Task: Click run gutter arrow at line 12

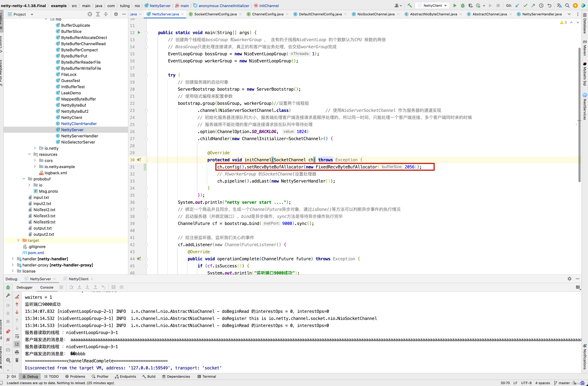Action: (139, 32)
